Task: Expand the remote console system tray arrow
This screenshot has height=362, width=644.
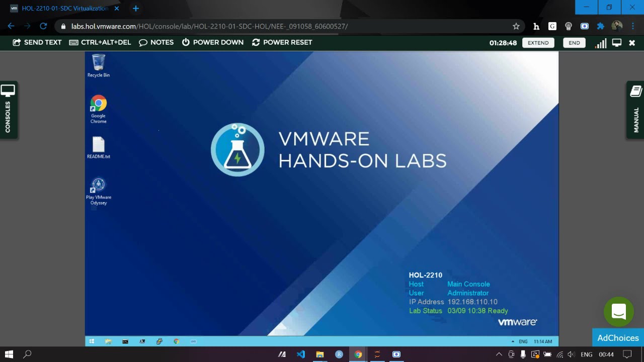Action: pos(513,341)
